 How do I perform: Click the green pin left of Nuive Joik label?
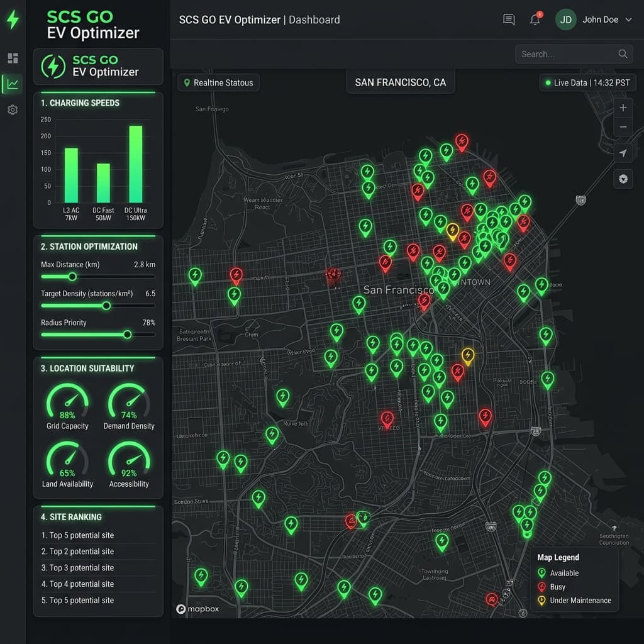click(272, 435)
